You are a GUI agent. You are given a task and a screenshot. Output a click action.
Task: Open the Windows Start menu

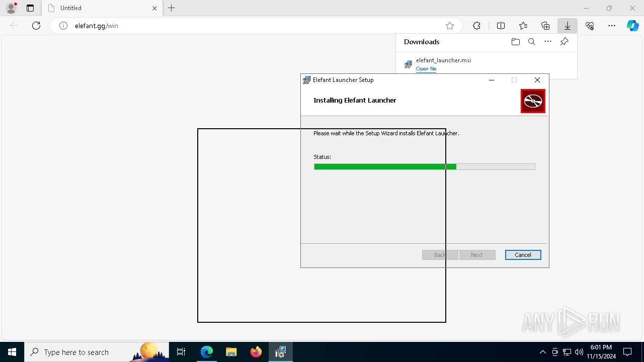tap(12, 352)
